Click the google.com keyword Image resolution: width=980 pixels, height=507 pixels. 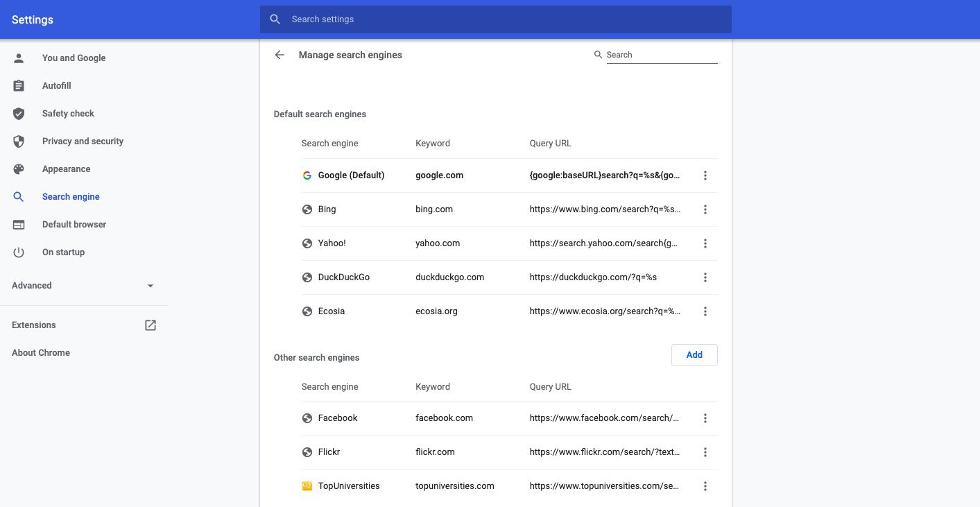[x=439, y=175]
